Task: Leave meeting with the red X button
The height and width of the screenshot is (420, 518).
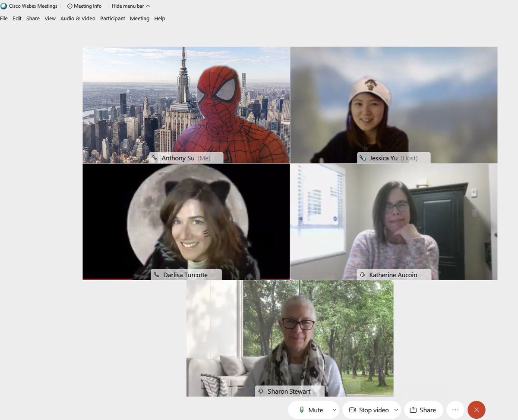Action: 476,410
